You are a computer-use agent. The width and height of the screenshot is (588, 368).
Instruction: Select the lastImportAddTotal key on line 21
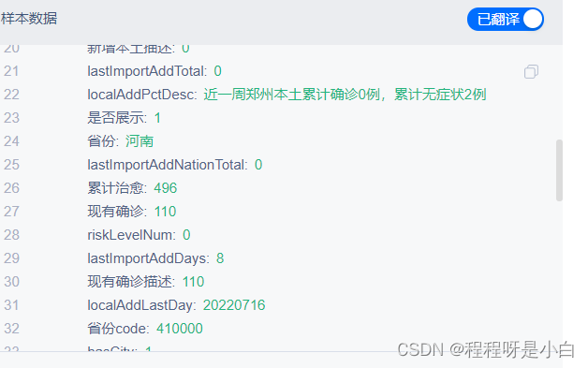click(x=147, y=71)
